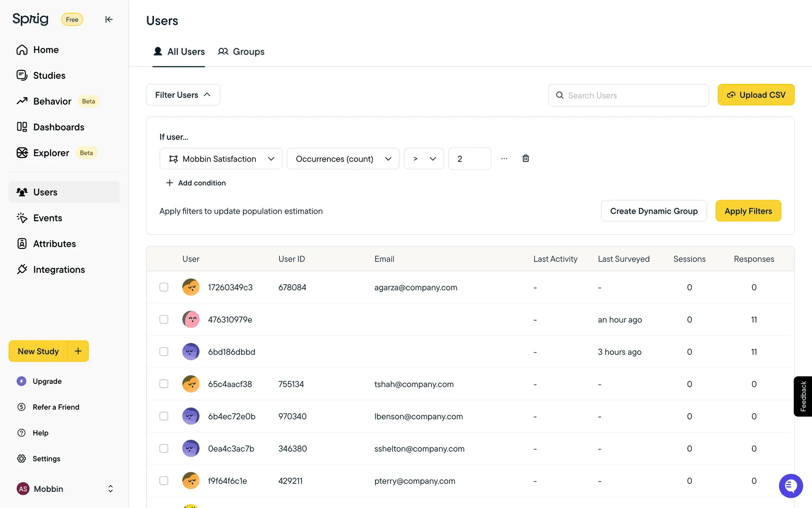Expand the Mobbin Satisfaction dropdown

click(x=221, y=159)
